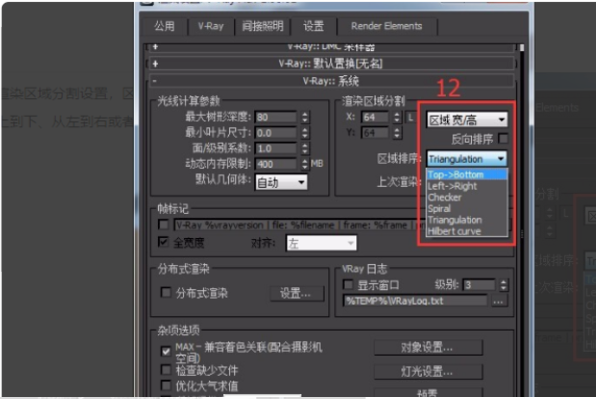Browse for log file with ... button
596x399 pixels.
(499, 302)
